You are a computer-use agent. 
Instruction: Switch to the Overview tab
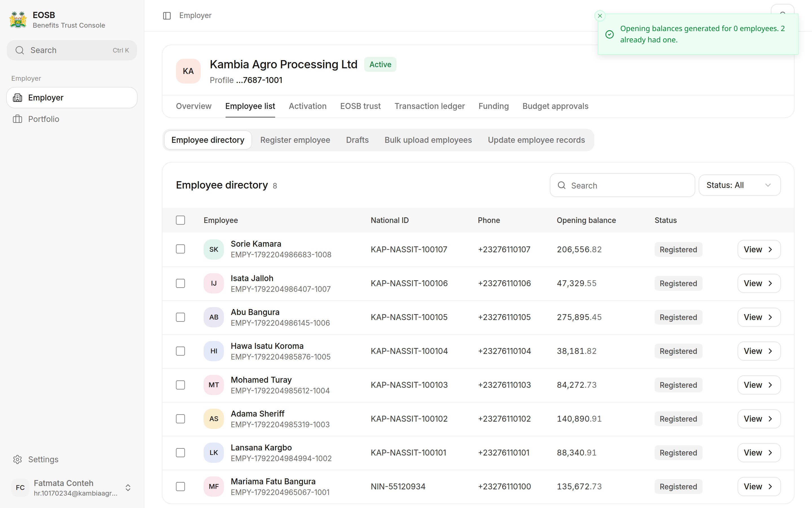click(194, 106)
